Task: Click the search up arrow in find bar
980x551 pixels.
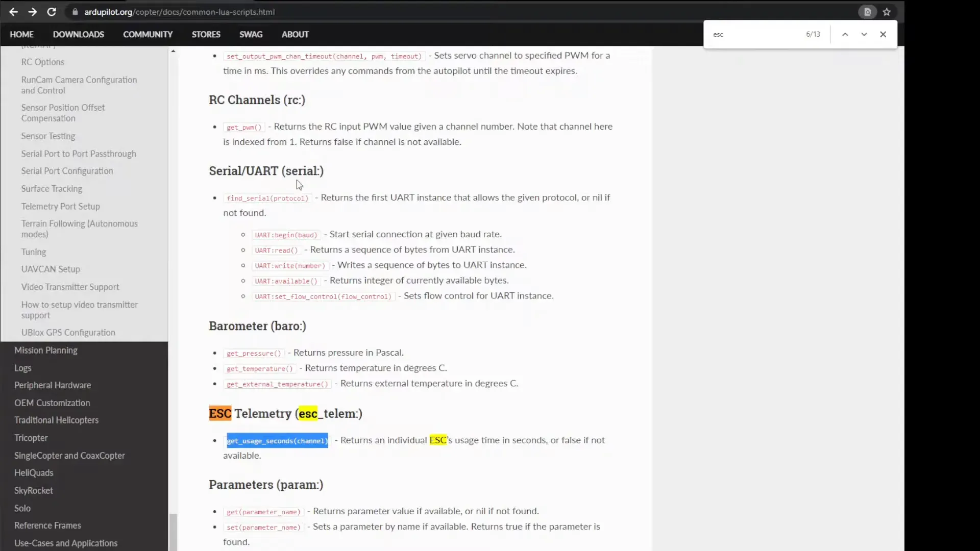Action: click(x=845, y=34)
